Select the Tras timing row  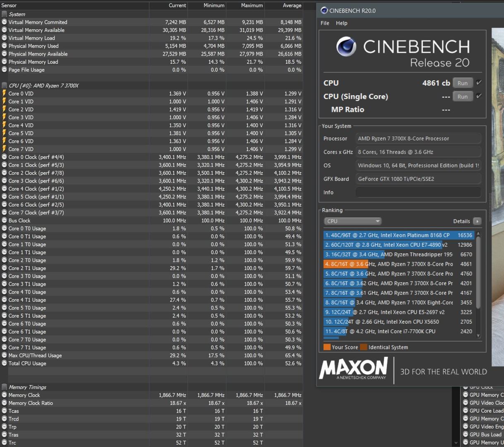pyautogui.click(x=151, y=435)
